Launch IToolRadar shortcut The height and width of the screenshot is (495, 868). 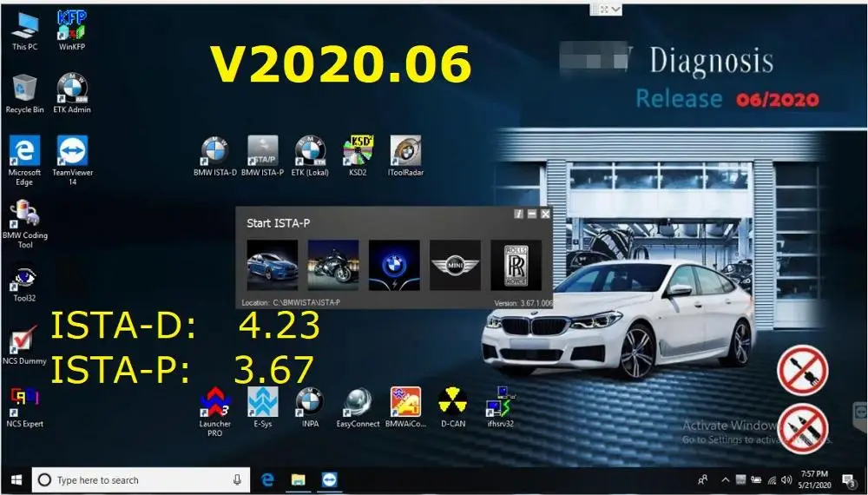(405, 156)
